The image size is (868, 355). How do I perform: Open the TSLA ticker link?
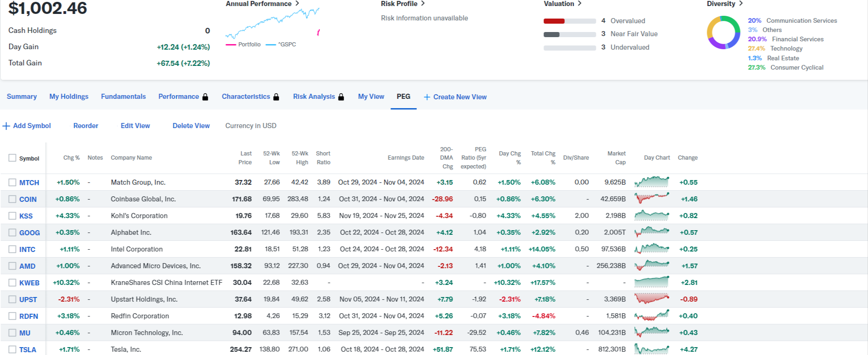click(x=28, y=349)
